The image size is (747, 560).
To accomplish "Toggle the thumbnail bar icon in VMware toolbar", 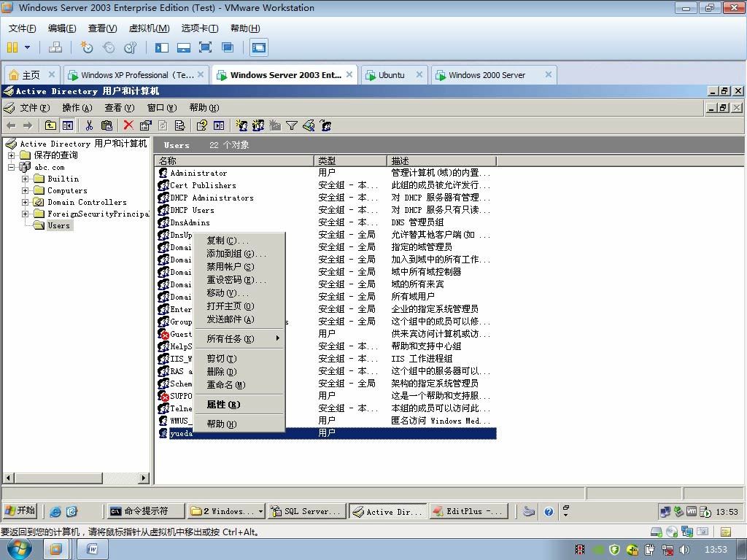I will pyautogui.click(x=184, y=47).
